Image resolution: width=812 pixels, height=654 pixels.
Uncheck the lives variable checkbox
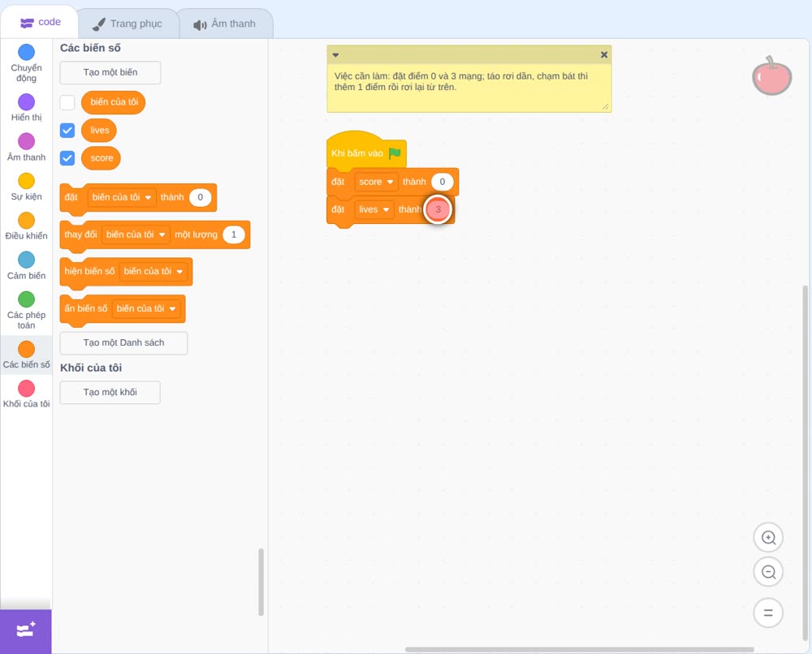click(x=67, y=131)
